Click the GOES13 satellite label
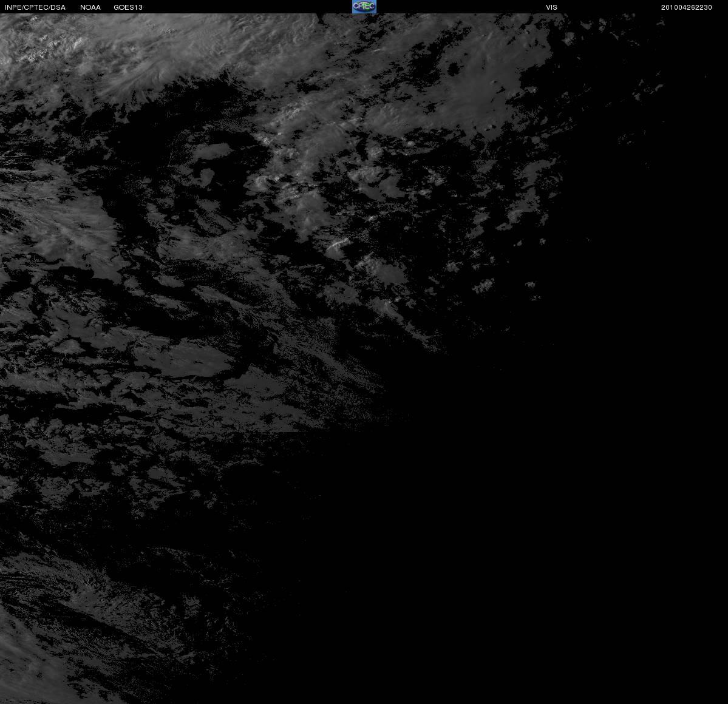 (128, 7)
